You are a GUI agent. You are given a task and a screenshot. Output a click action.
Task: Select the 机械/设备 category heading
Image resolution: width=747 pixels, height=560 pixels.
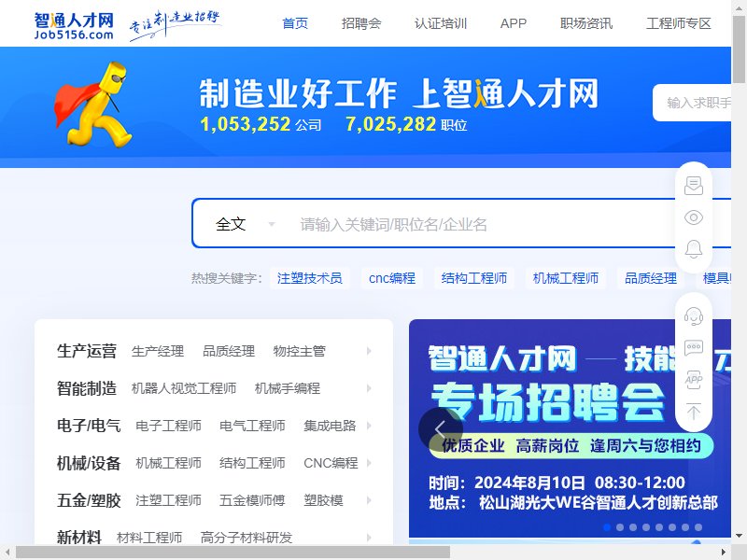[x=89, y=463]
